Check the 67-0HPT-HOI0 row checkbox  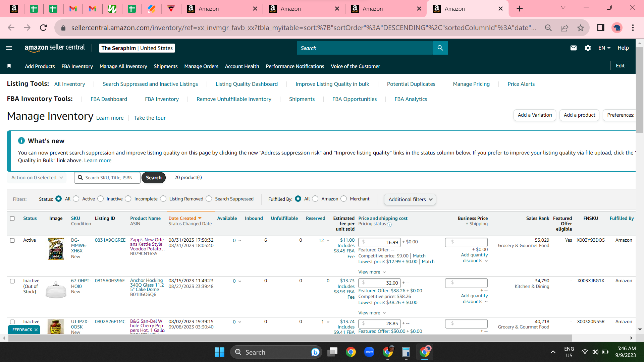(x=12, y=281)
